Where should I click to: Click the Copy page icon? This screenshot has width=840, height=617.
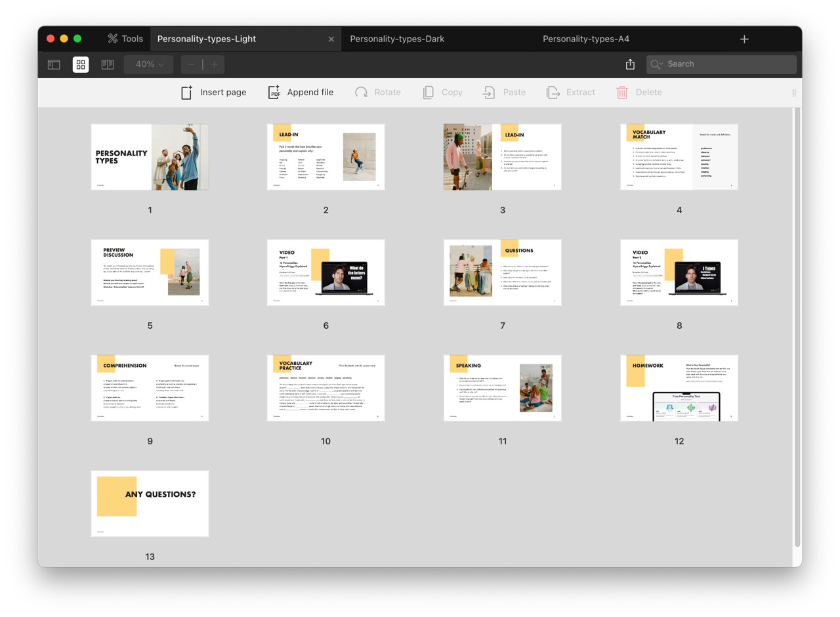click(429, 93)
